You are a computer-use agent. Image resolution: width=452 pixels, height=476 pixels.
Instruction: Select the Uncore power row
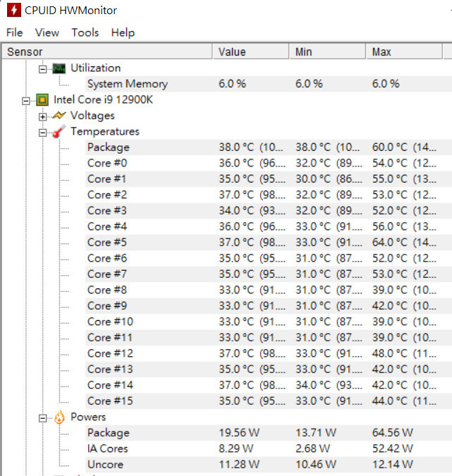click(x=269, y=465)
